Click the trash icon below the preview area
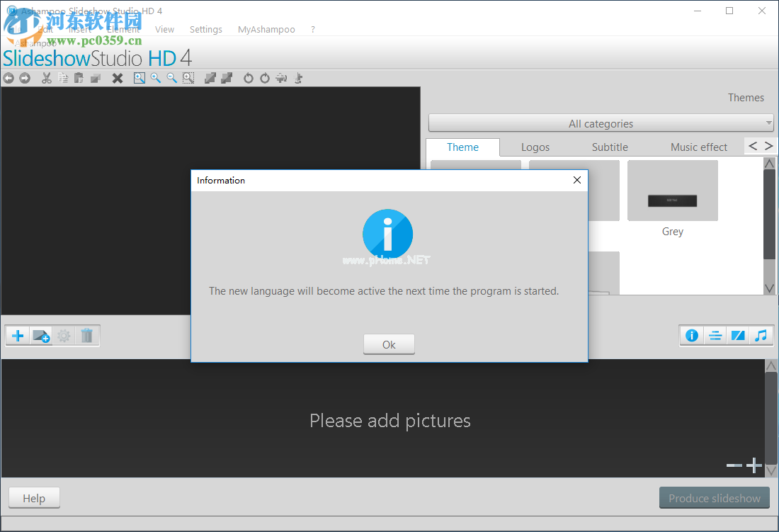The width and height of the screenshot is (779, 532). point(87,335)
